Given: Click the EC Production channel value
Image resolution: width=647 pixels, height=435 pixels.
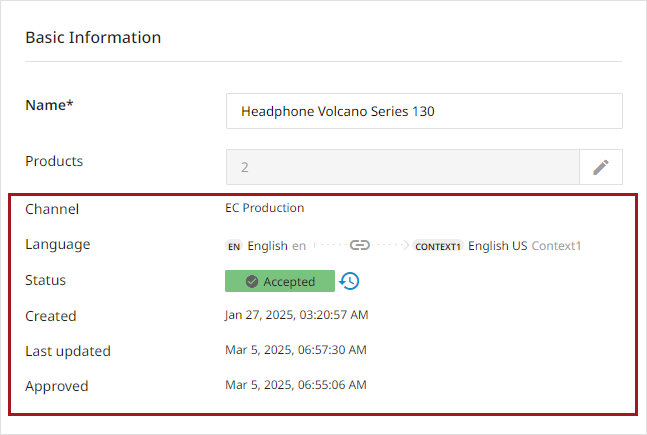Looking at the screenshot, I should (x=265, y=208).
